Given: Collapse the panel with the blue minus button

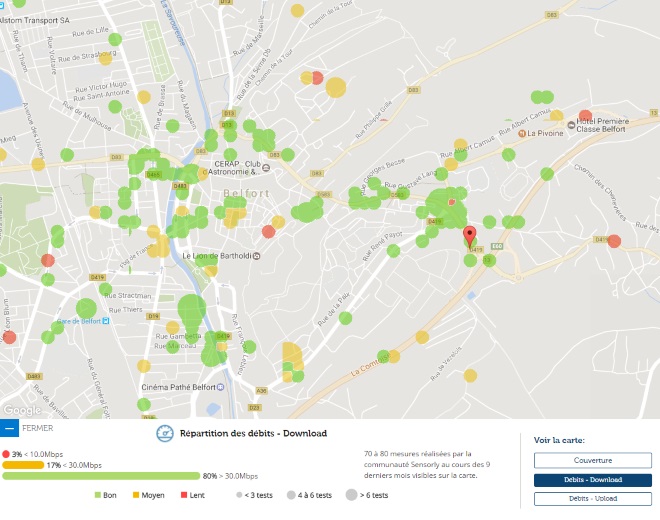Looking at the screenshot, I should (x=9, y=428).
